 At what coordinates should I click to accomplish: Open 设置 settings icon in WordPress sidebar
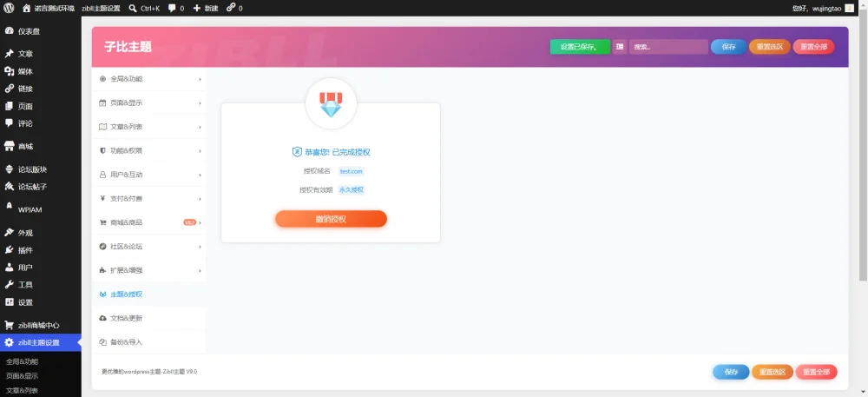(9, 302)
